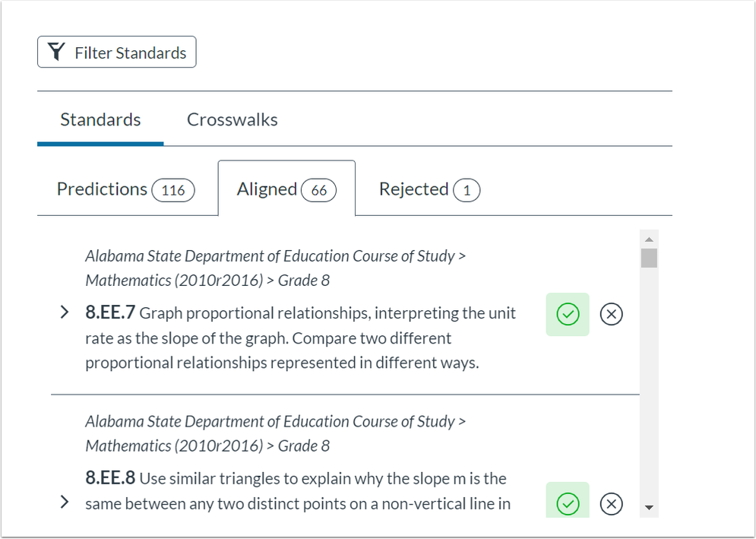The image size is (756, 539).
Task: Expand the 8.EE.8 standard chevron
Action: [65, 502]
